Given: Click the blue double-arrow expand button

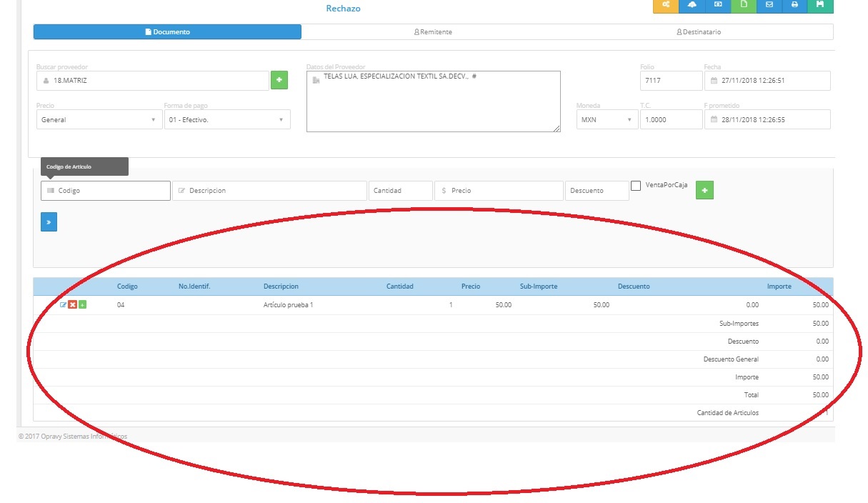Looking at the screenshot, I should coord(49,222).
